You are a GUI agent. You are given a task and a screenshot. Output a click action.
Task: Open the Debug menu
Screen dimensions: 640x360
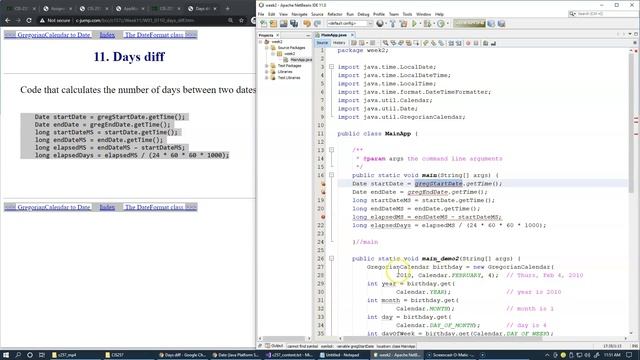(363, 14)
